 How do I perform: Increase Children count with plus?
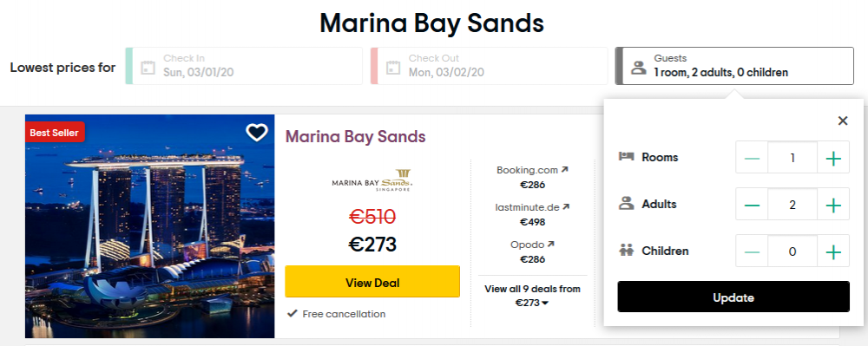click(x=833, y=252)
